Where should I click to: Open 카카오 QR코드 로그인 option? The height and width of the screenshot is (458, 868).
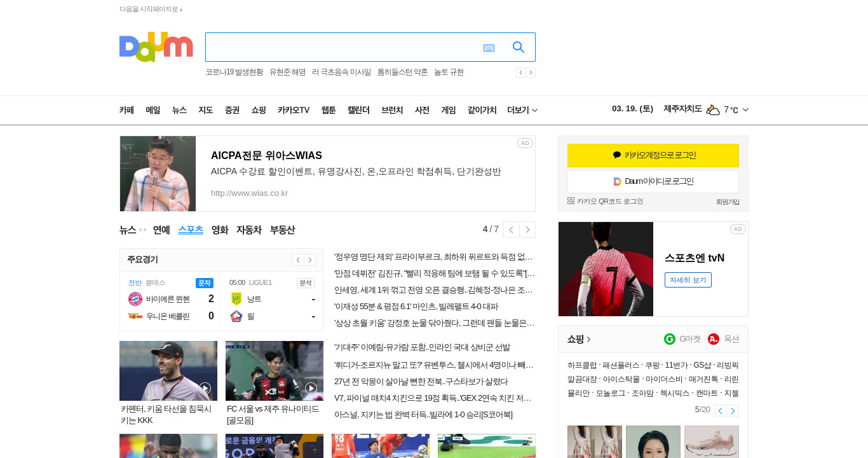[x=606, y=201]
